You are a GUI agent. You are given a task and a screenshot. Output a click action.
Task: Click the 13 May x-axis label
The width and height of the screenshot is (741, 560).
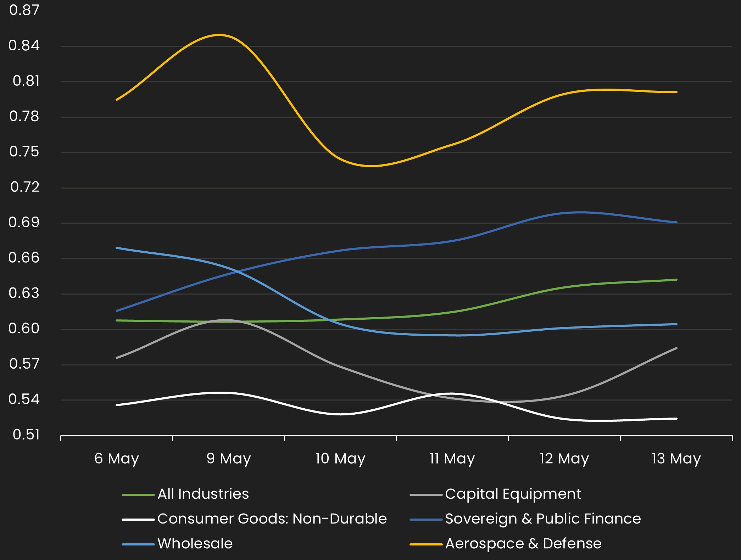tap(676, 459)
